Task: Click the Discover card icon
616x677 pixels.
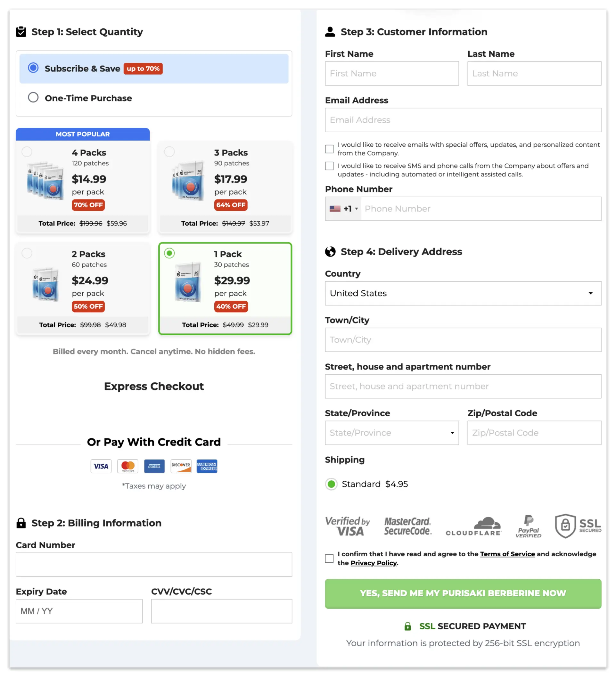Action: [x=181, y=466]
